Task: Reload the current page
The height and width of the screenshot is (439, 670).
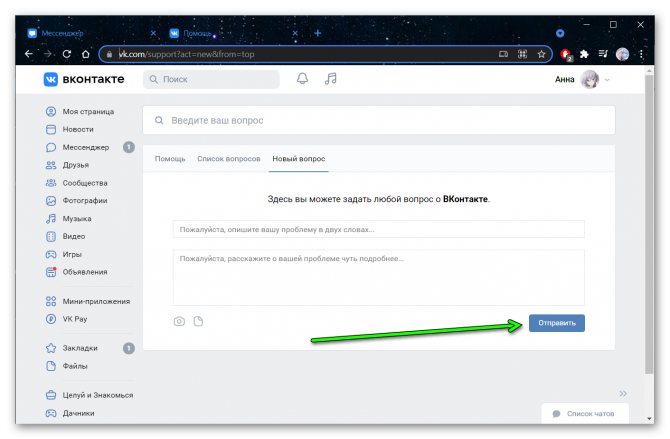Action: tap(67, 54)
